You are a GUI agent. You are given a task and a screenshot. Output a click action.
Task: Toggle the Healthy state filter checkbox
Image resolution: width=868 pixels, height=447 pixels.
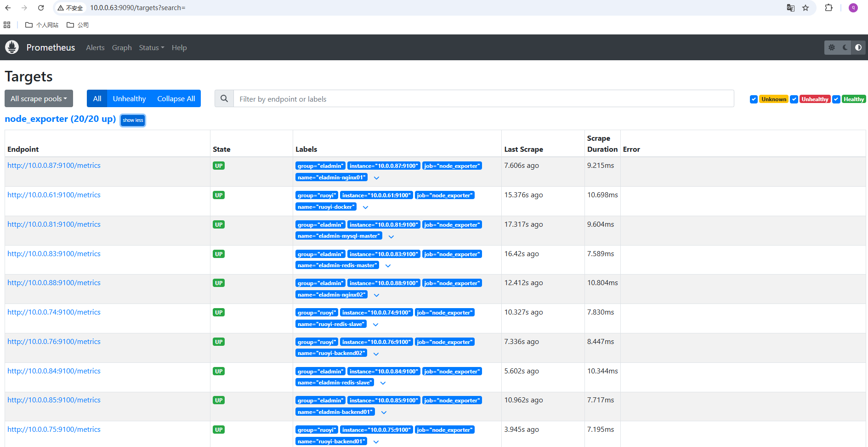coord(836,99)
